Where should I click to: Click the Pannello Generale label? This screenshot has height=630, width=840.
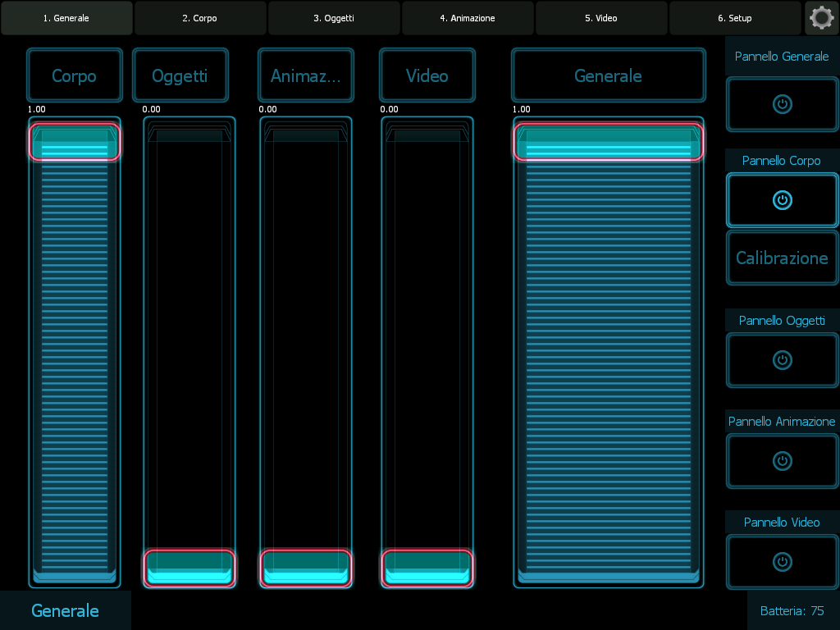(x=782, y=57)
